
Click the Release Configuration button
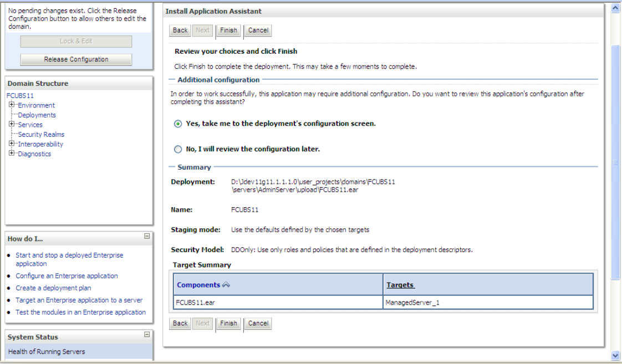[x=75, y=59]
